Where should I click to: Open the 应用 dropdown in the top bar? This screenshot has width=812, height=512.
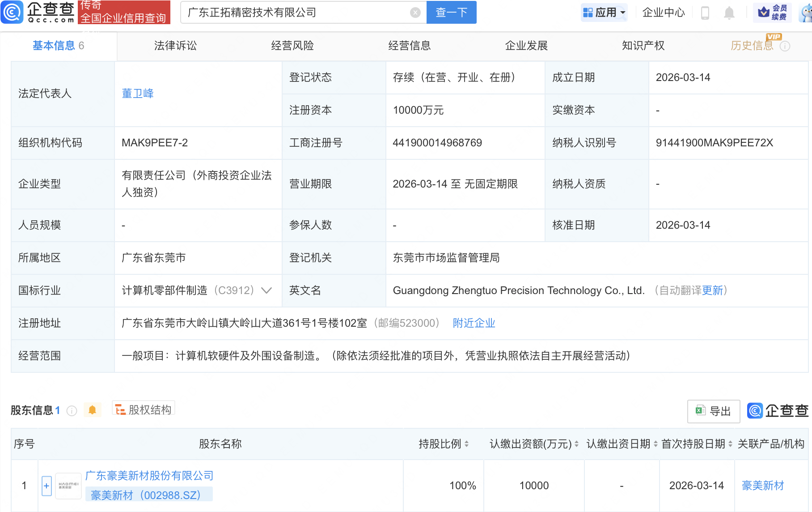coord(605,13)
